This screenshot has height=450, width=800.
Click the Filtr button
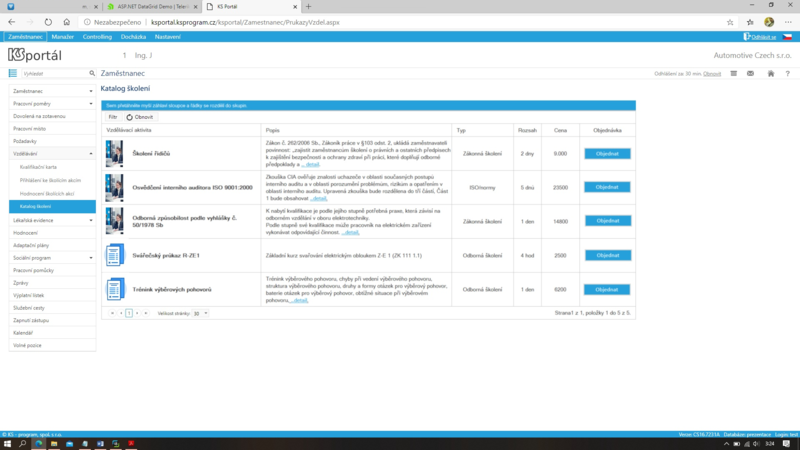tap(113, 117)
